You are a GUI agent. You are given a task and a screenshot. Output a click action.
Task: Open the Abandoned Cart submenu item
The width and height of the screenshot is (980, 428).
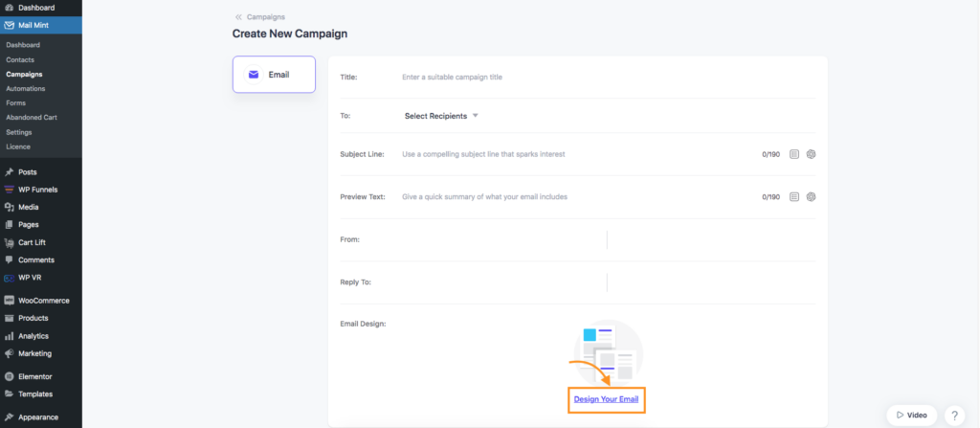coord(32,118)
